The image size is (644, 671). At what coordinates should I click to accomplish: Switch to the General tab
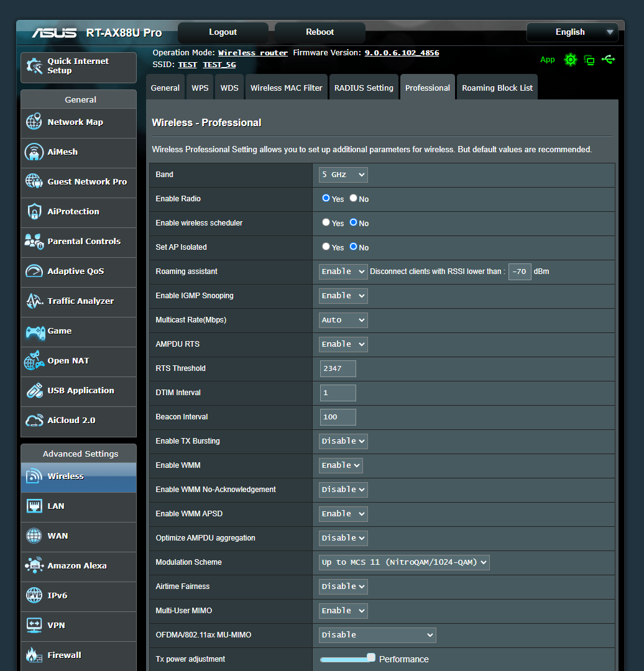[x=165, y=88]
